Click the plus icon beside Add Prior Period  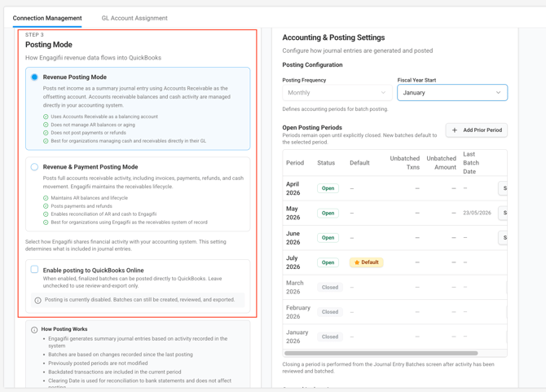point(455,130)
